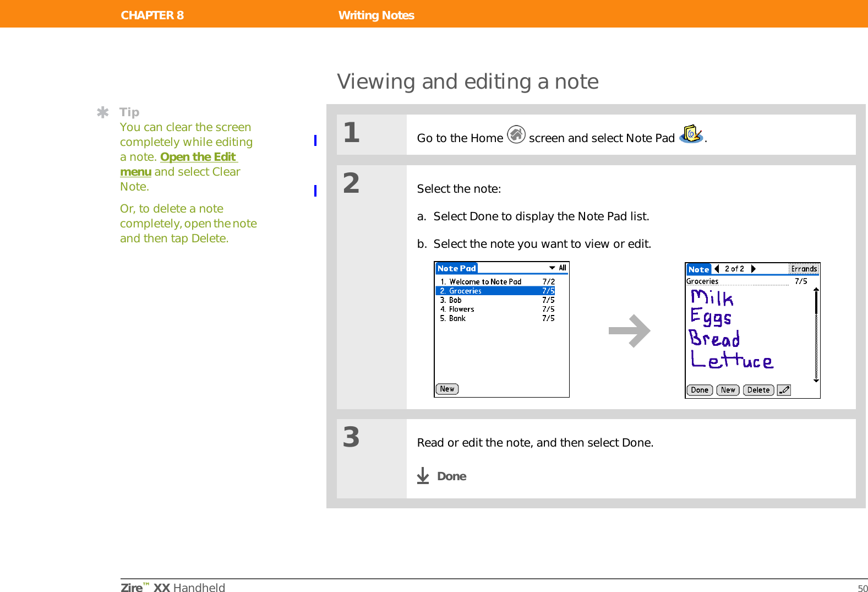Tap New button in Note Pad list

click(x=447, y=389)
